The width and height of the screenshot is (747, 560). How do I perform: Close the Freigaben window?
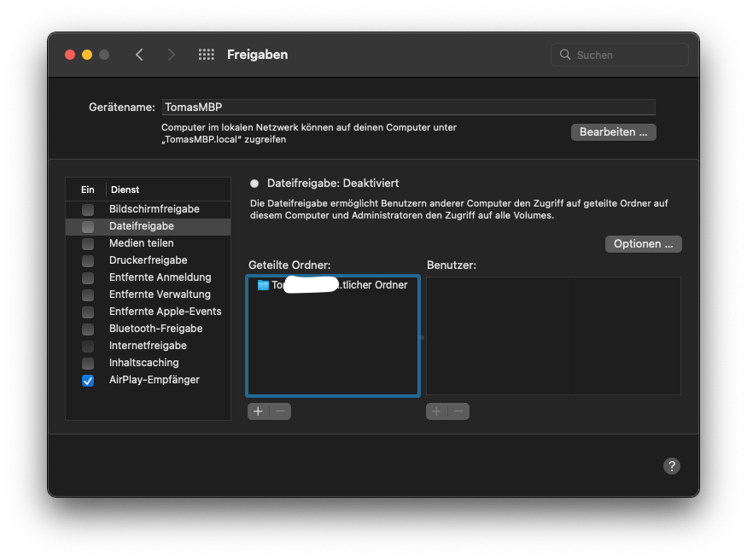[x=70, y=55]
